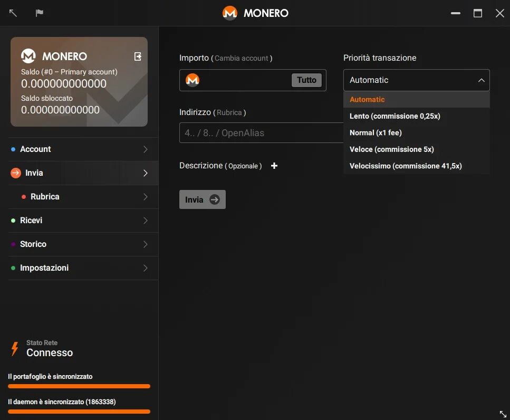Expand Account row chevron

(x=146, y=149)
